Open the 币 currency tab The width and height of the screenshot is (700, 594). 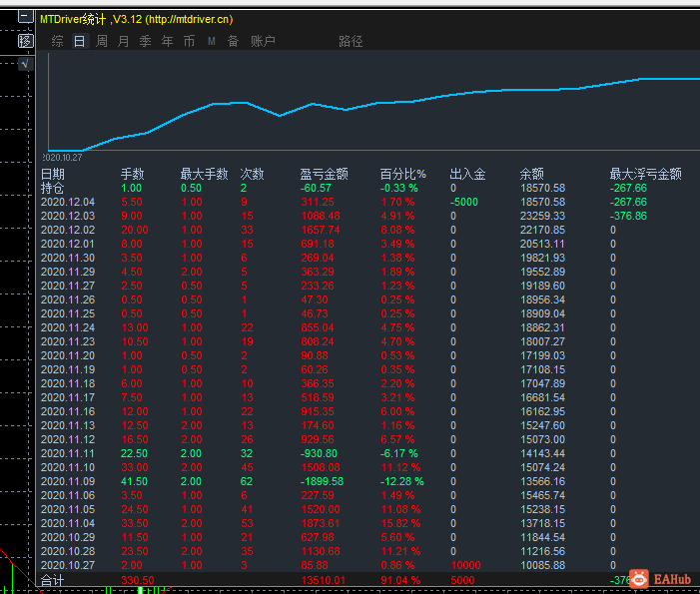[189, 42]
